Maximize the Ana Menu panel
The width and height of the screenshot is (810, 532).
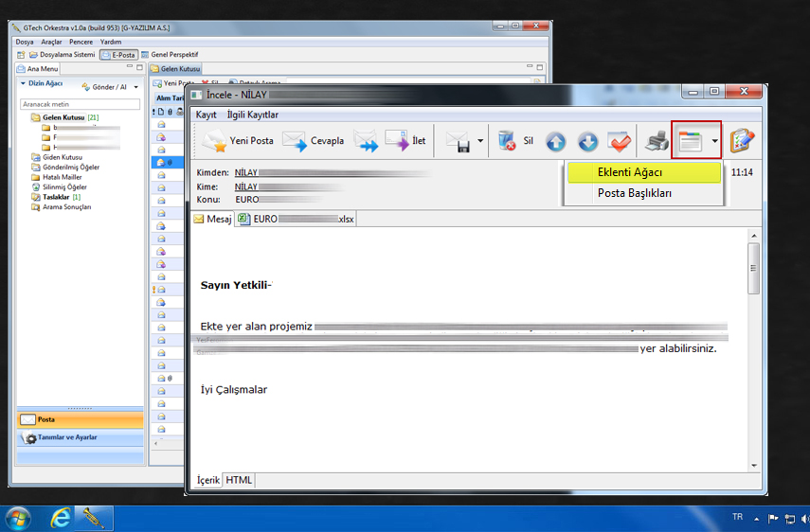(x=139, y=67)
